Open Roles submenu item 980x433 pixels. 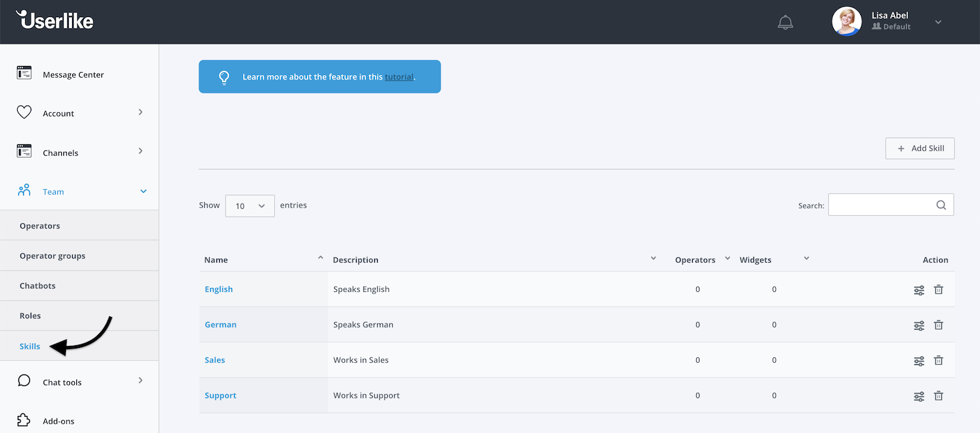tap(79, 315)
